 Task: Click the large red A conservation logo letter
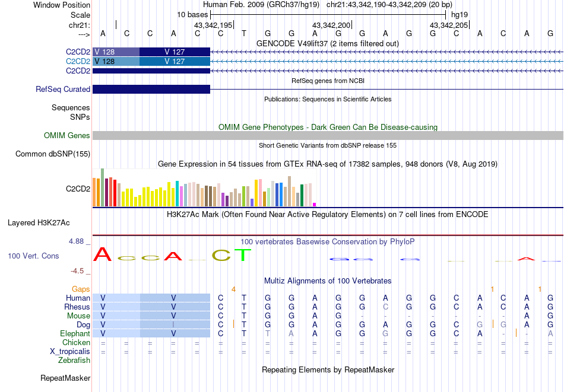(x=103, y=254)
